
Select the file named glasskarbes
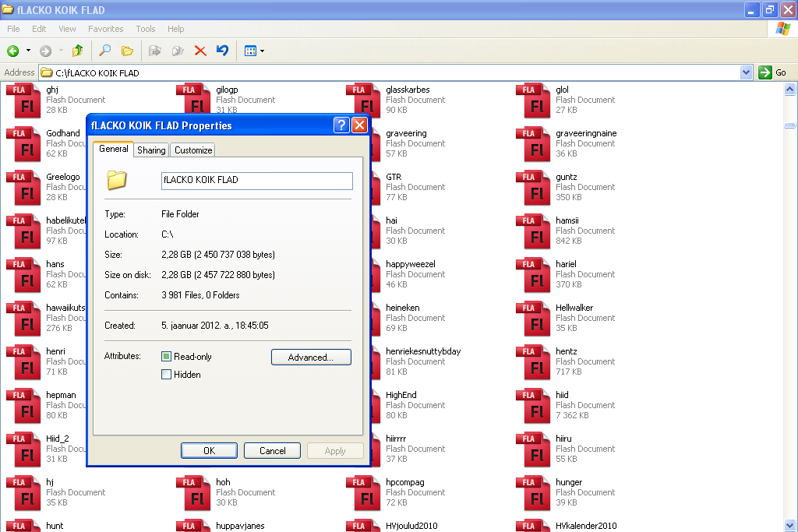tap(408, 90)
